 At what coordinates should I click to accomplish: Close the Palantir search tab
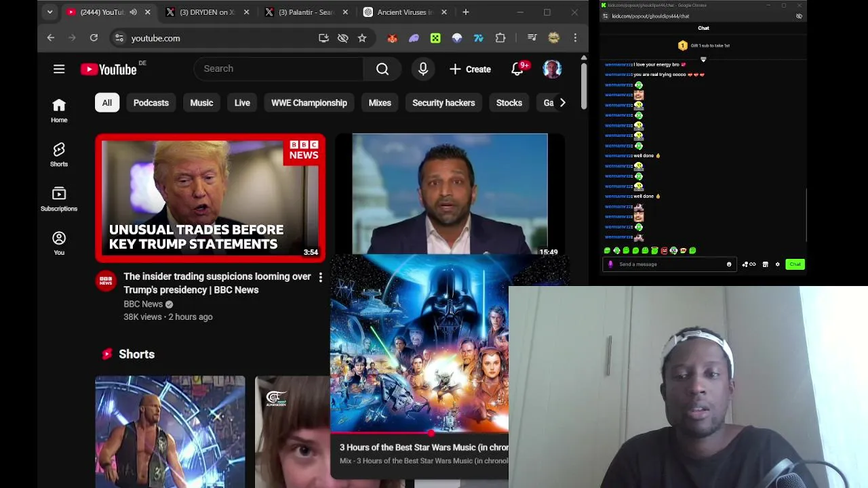pos(345,12)
